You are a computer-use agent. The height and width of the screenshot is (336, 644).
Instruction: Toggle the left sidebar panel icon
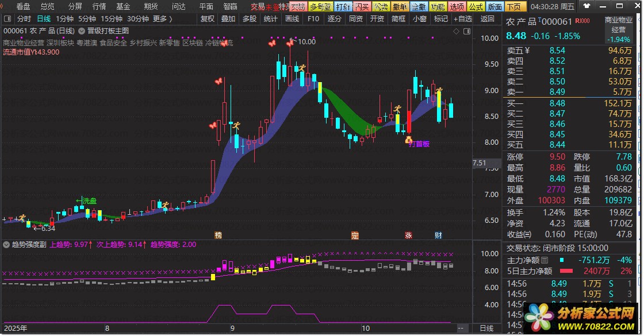7,19
